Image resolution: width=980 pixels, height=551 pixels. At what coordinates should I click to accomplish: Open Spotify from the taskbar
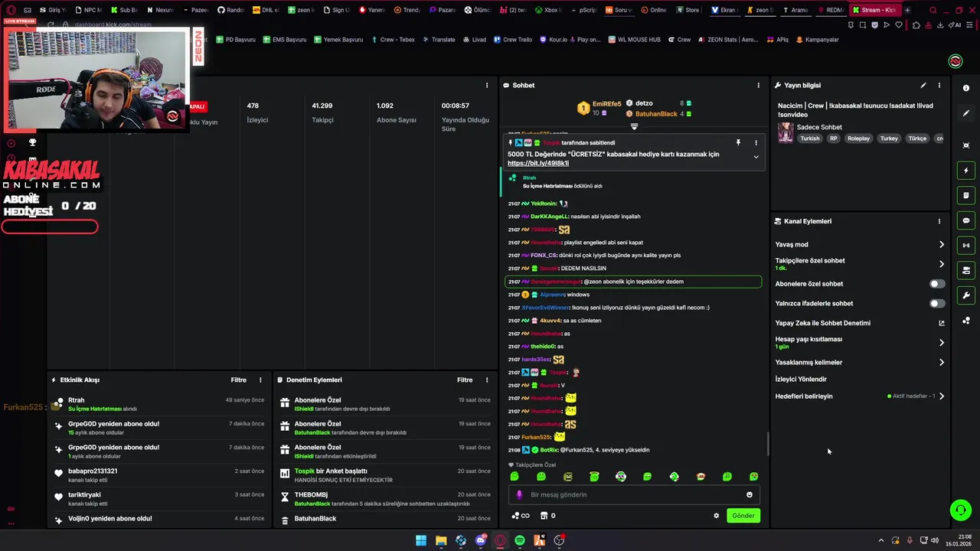coord(520,540)
